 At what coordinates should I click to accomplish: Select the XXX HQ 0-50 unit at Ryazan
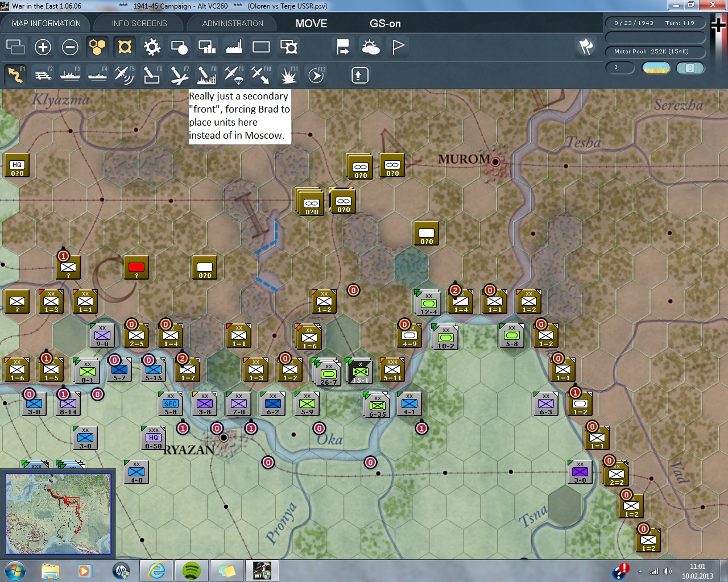coord(152,438)
